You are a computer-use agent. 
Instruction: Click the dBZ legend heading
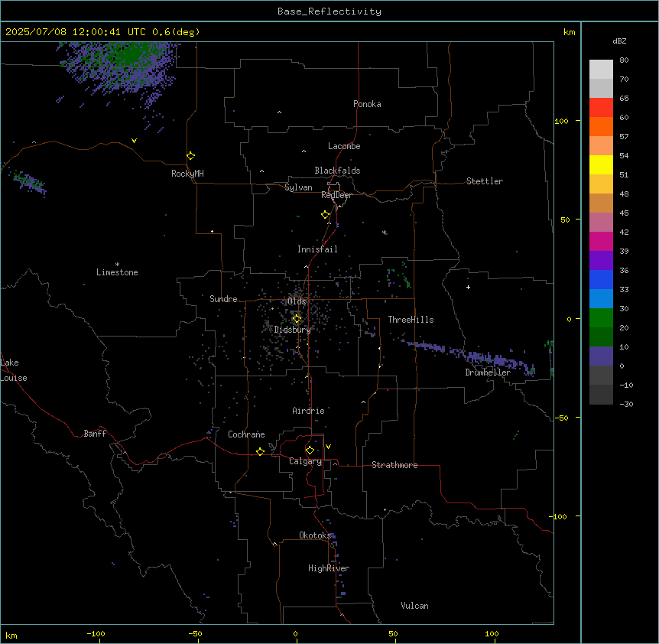tap(619, 41)
